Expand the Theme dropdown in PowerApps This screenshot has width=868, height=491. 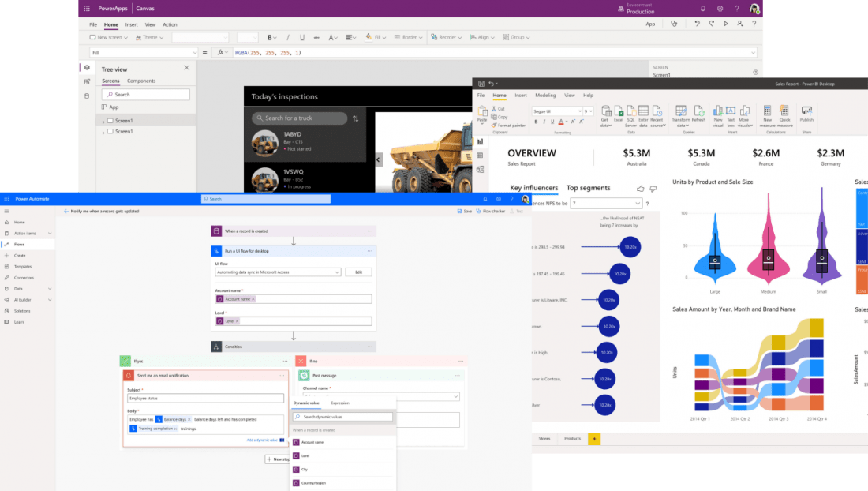[154, 37]
